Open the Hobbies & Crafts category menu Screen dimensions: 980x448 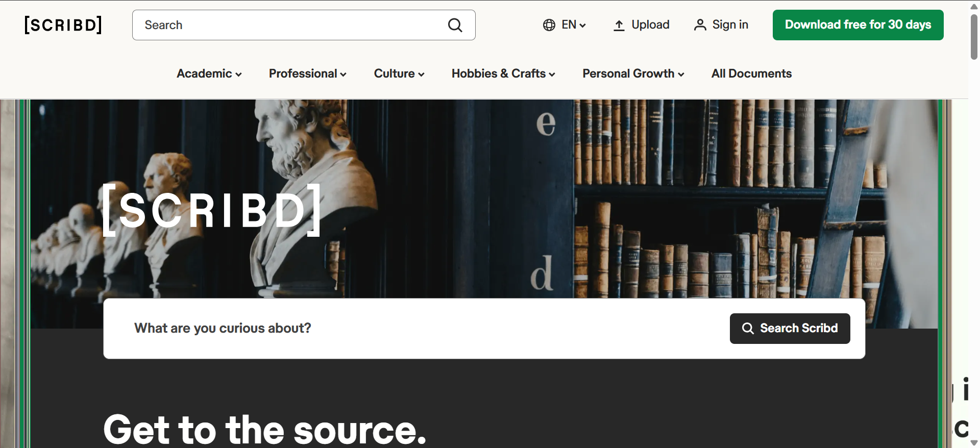point(503,73)
